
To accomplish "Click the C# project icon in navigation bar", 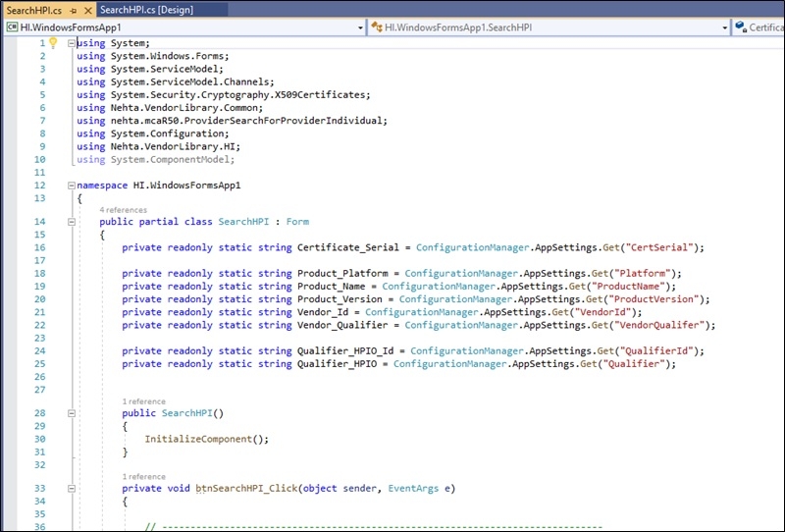I will [12, 27].
